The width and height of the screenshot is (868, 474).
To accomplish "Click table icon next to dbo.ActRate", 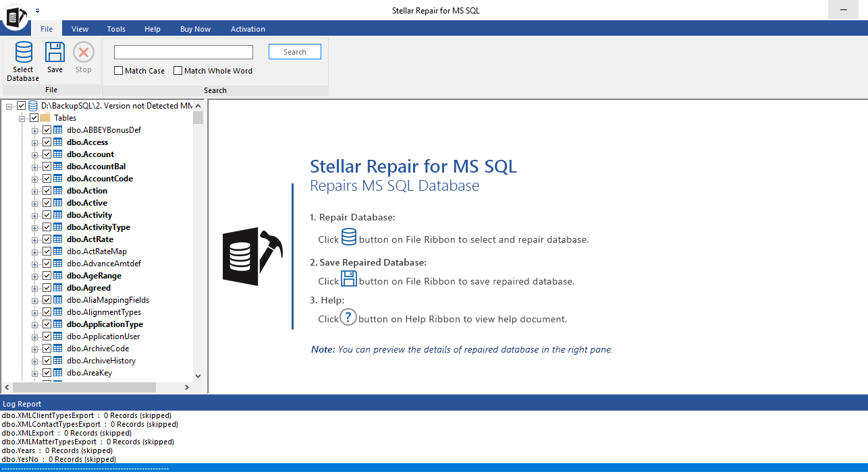I will click(58, 239).
